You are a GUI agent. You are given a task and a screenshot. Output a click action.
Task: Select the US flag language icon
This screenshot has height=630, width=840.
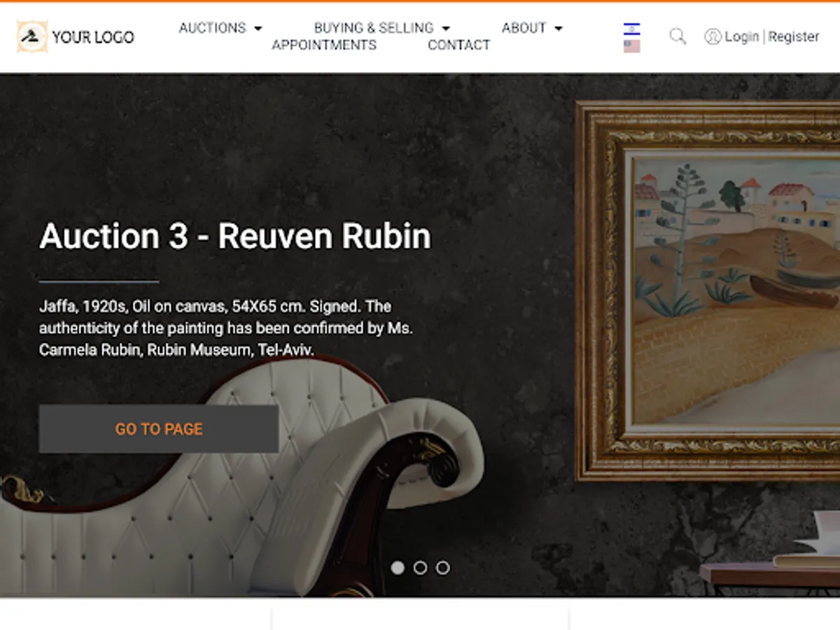tap(631, 46)
